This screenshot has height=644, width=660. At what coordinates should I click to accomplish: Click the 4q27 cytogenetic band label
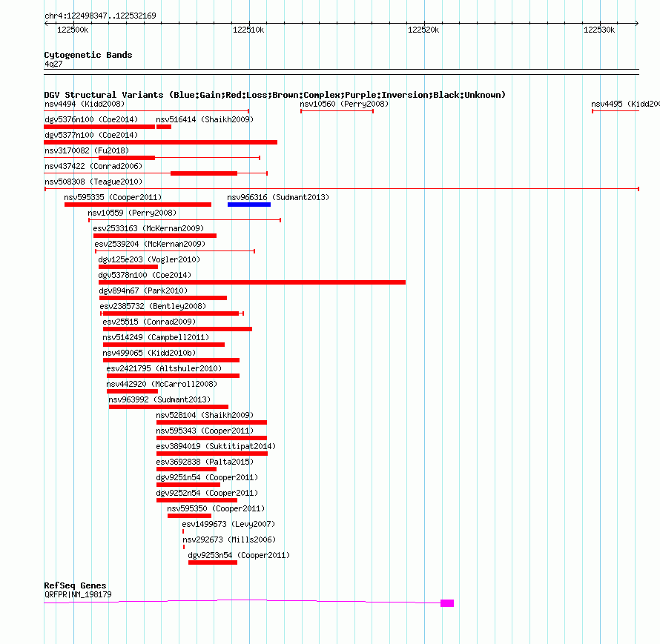pyautogui.click(x=53, y=64)
